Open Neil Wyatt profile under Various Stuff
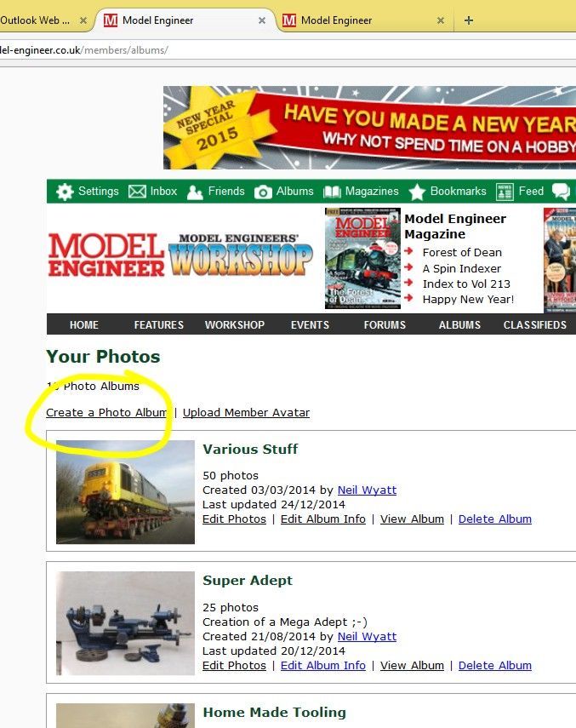 point(367,490)
